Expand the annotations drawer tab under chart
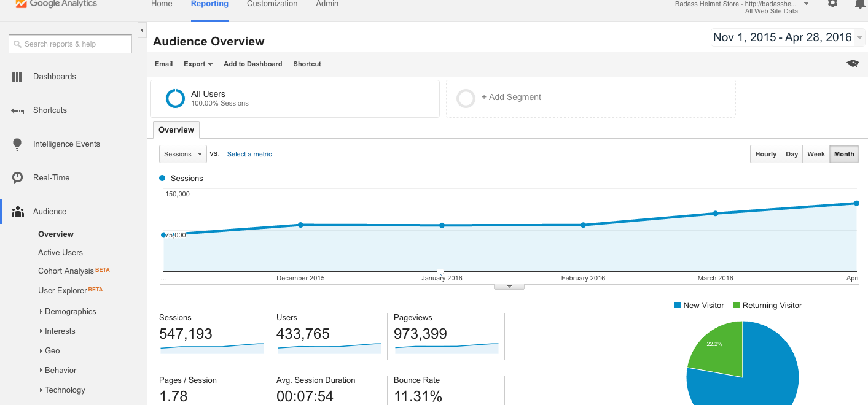The image size is (868, 405). click(x=509, y=287)
